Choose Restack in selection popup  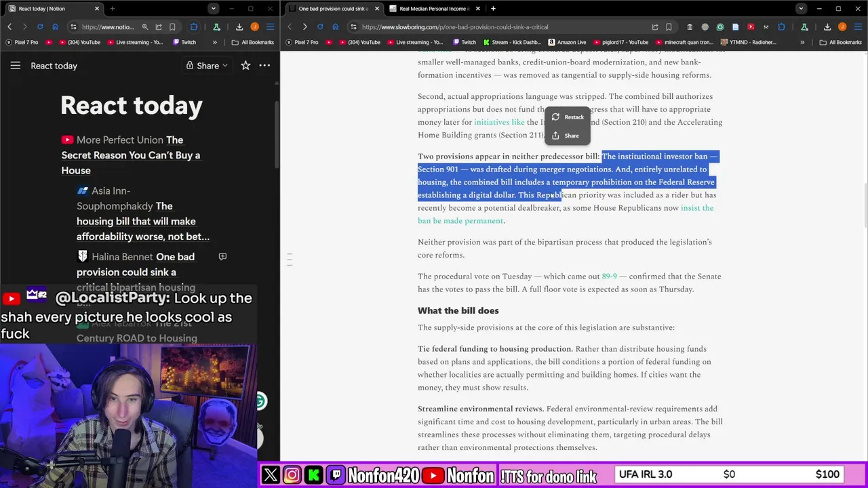(x=568, y=117)
